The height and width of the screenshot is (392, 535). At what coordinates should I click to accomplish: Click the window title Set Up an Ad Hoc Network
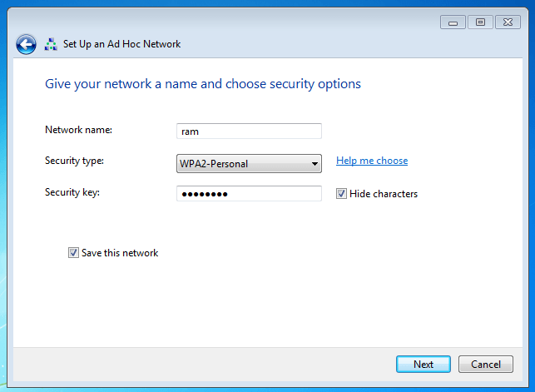click(x=121, y=44)
